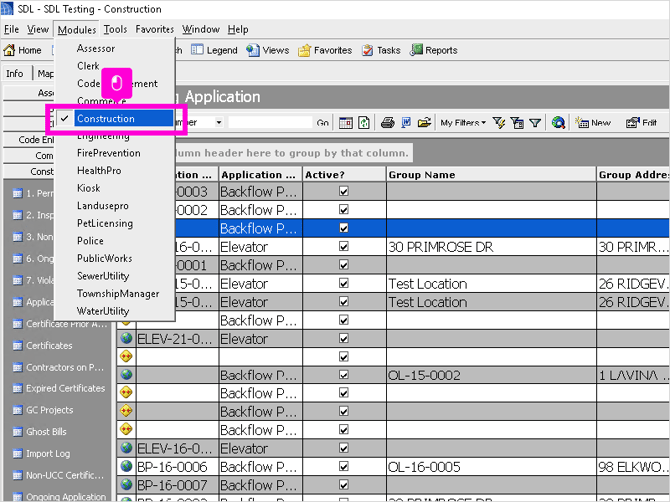Open Certificates in the sidebar

49,346
